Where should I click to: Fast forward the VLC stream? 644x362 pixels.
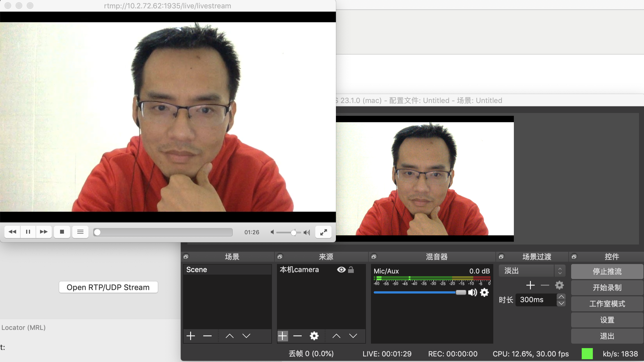(44, 232)
